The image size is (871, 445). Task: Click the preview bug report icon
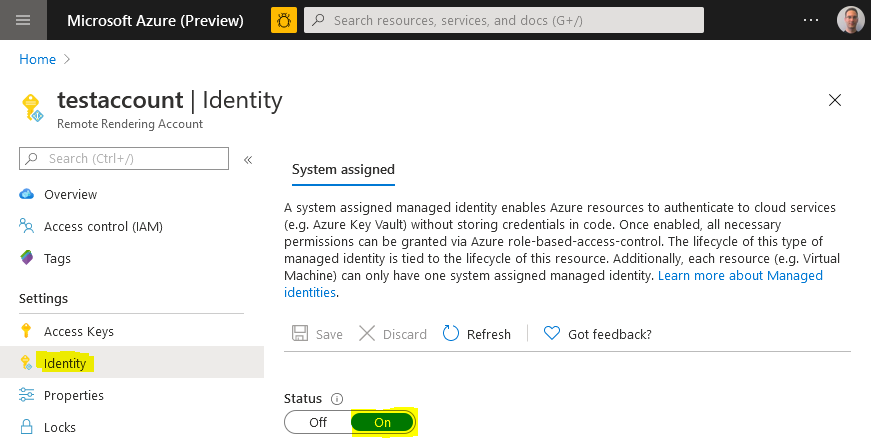(x=284, y=20)
